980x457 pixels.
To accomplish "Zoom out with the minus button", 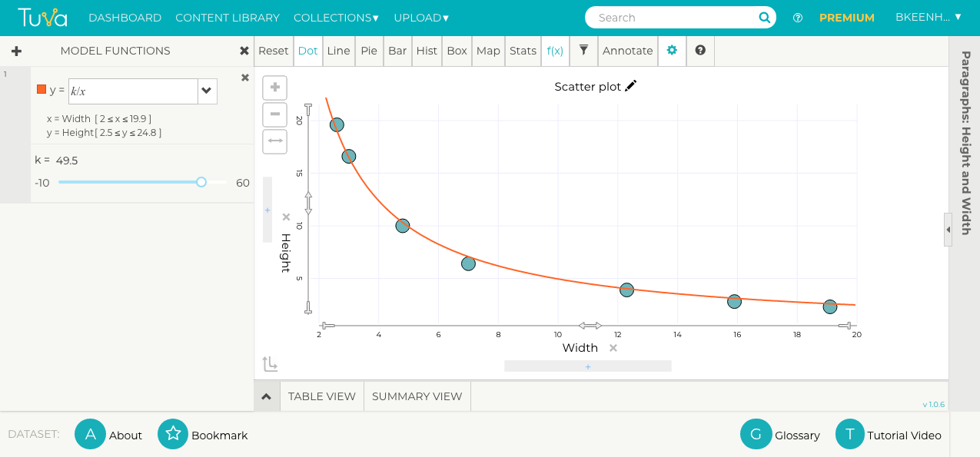I will pos(274,115).
